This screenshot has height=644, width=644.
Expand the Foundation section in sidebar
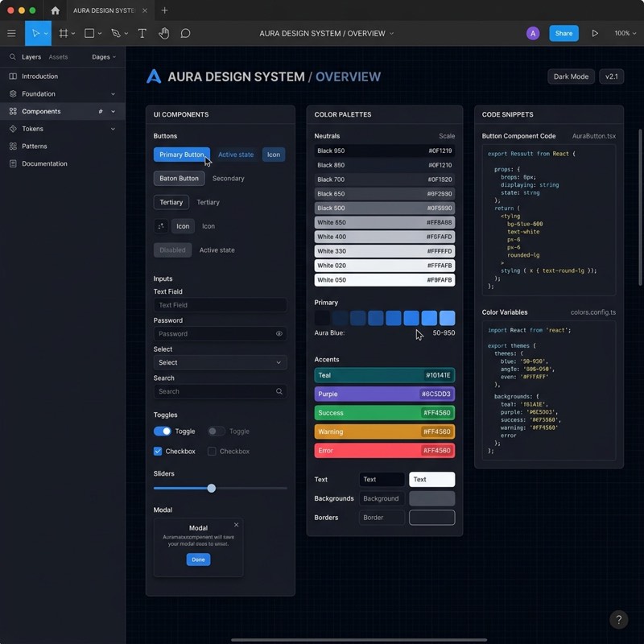coord(113,94)
